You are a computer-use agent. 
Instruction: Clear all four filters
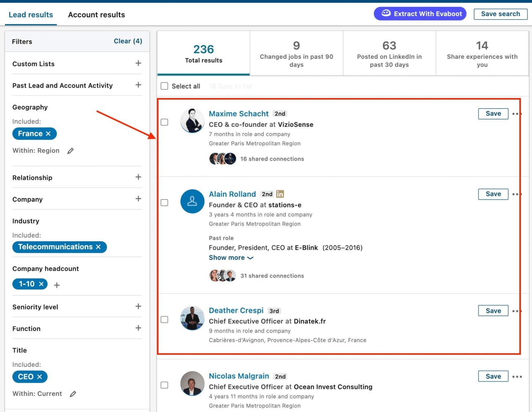click(128, 41)
